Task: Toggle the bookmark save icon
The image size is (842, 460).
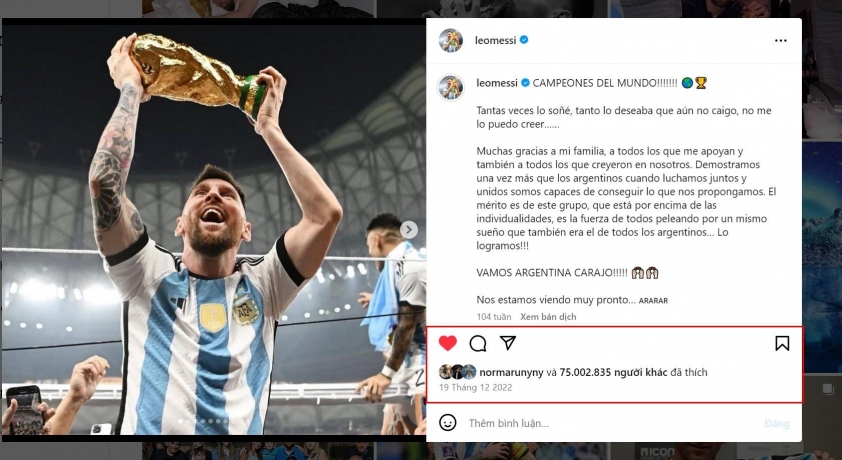Action: [782, 344]
